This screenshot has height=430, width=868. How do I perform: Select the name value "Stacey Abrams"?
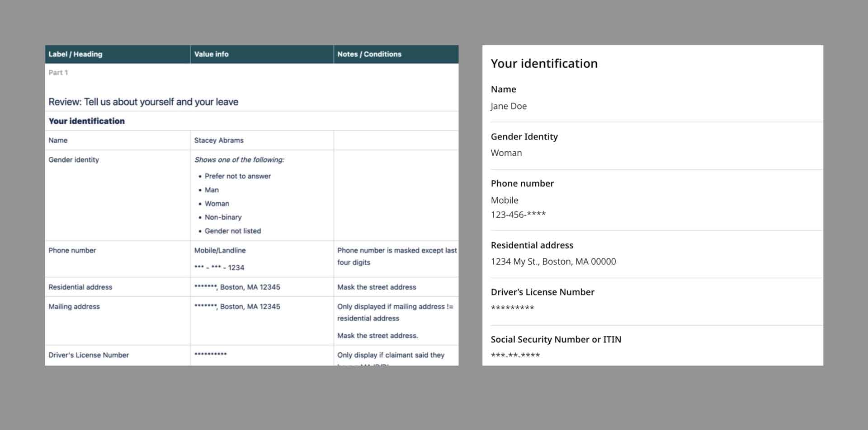pos(219,140)
